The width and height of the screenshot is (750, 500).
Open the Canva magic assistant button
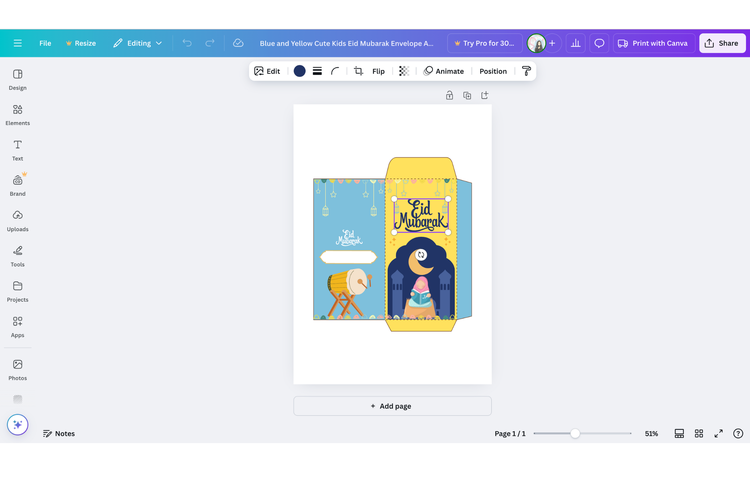pos(17,424)
